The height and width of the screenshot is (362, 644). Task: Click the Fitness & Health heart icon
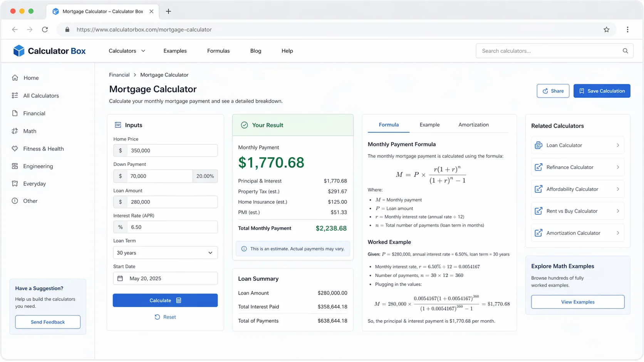tap(15, 149)
